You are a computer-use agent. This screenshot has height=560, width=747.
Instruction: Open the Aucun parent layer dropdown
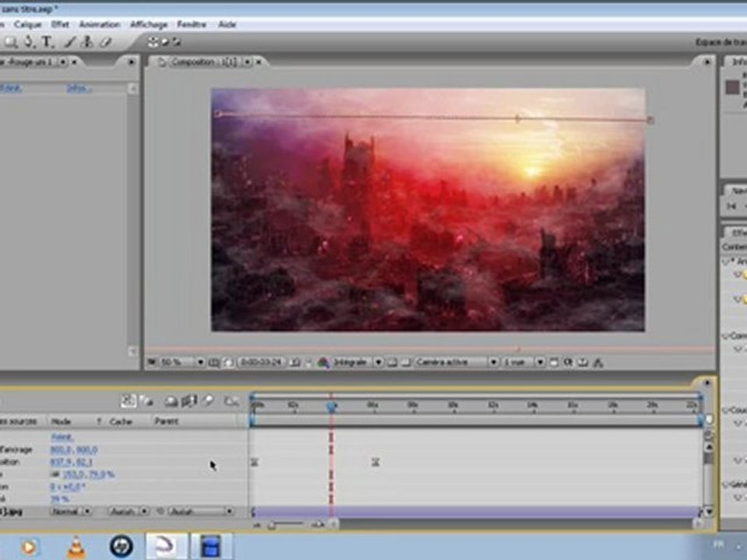202,512
